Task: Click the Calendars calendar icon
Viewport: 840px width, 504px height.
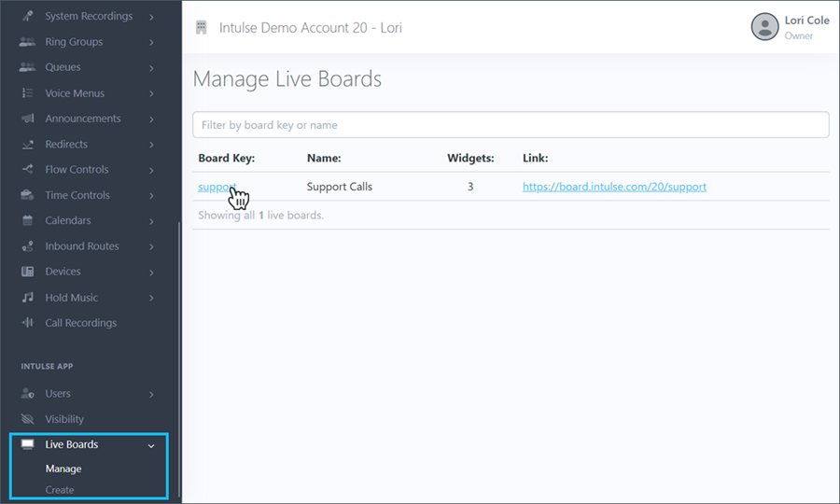Action: [27, 220]
